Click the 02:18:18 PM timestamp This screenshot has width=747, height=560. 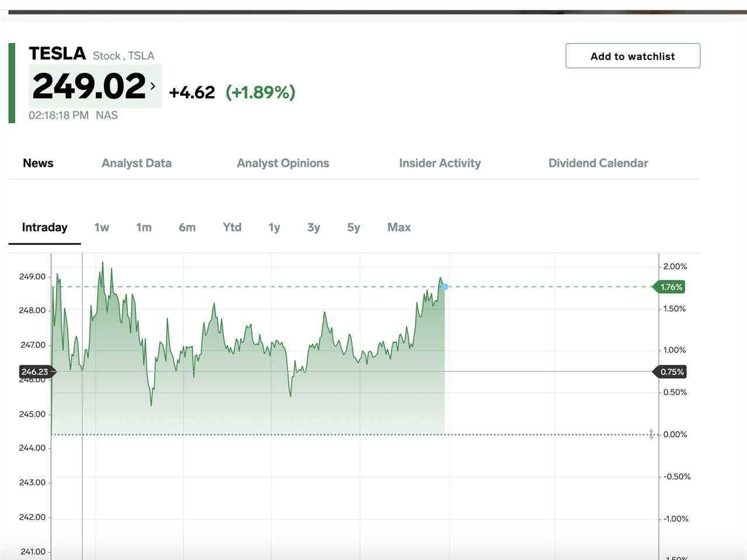(59, 116)
